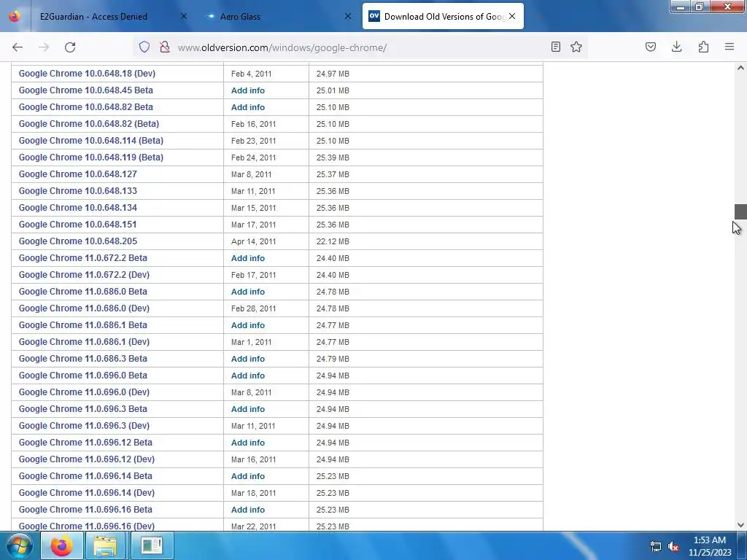Close the Download Old Versions tab
Viewport: 747px width, 560px height.
512,16
